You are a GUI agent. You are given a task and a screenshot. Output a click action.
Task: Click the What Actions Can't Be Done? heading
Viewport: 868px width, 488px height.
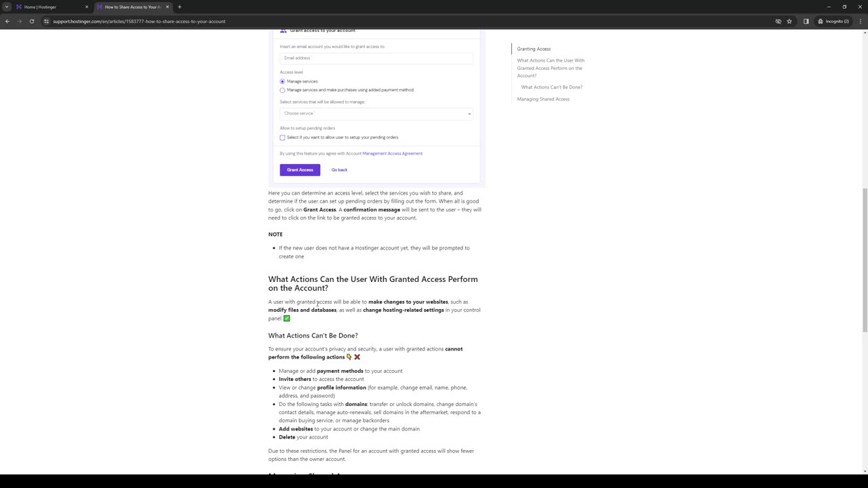click(313, 335)
